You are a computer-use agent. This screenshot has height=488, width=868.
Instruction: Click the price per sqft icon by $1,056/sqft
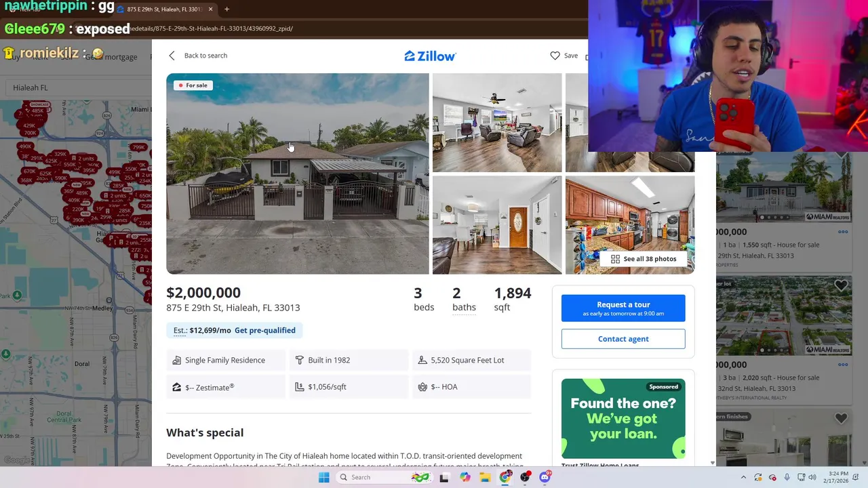click(x=299, y=387)
